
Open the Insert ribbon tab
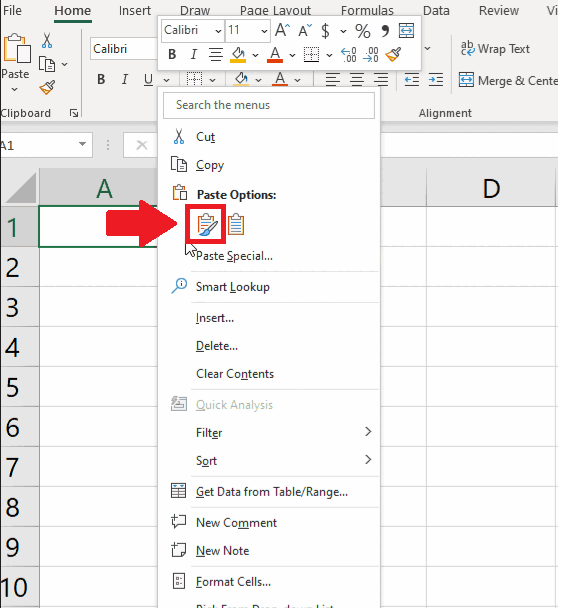[135, 10]
